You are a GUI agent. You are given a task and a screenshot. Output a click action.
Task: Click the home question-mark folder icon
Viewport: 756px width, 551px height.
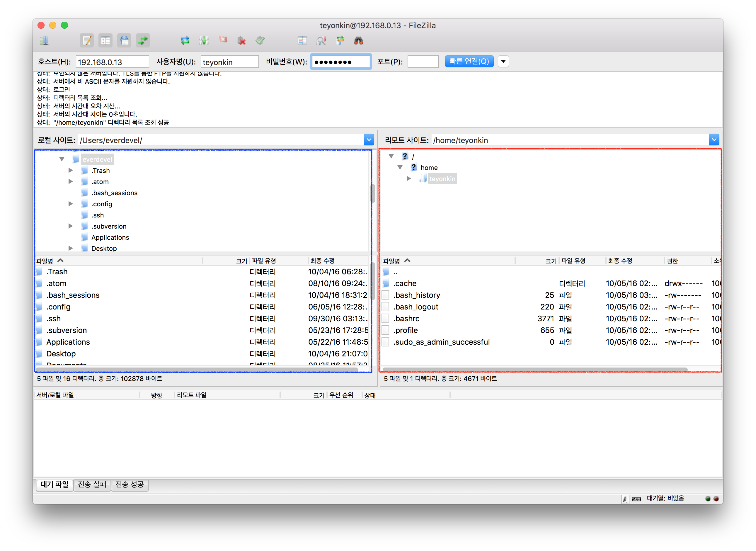tap(413, 167)
